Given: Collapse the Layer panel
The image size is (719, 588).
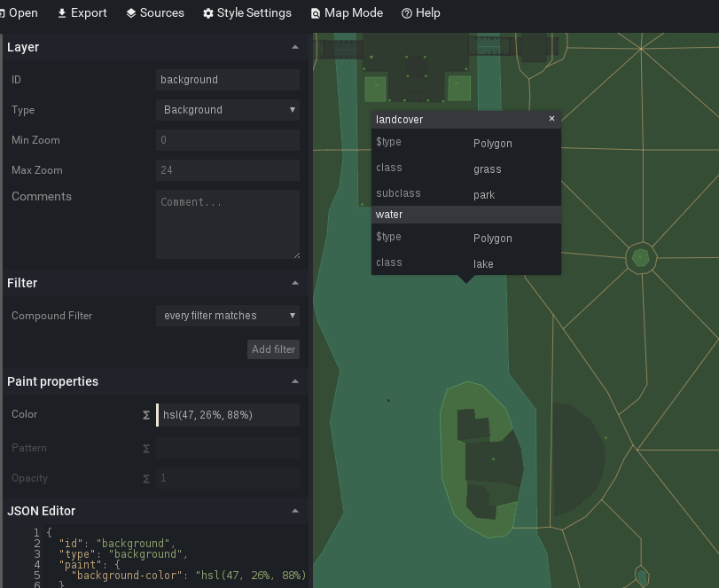Looking at the screenshot, I should coord(295,47).
